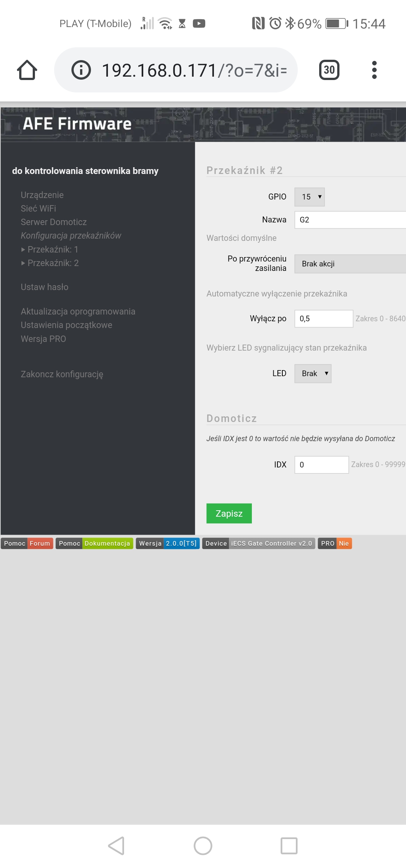Screen dimensions: 406x868
Task: Click 'Automatyczne wyłączenie przekaźnika' label
Action: 277,293
